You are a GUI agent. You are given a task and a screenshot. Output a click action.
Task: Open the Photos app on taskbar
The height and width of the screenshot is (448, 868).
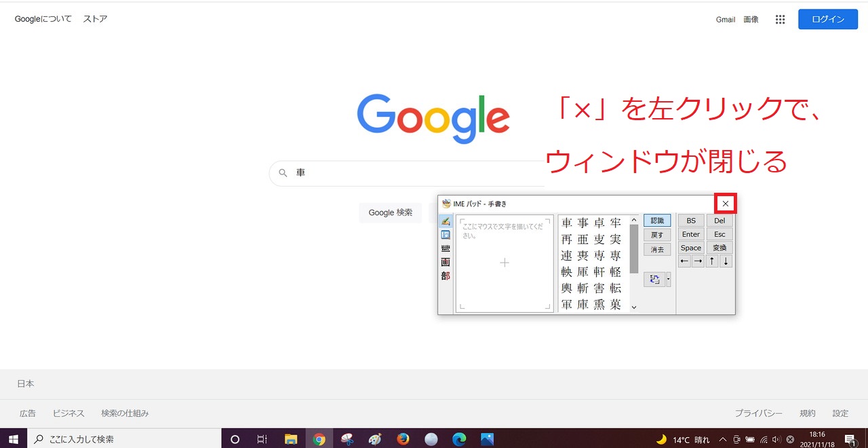point(487,439)
